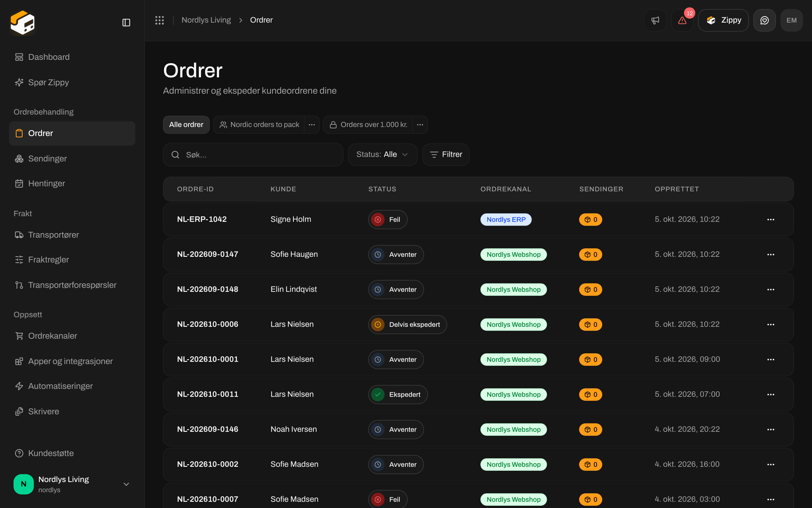812x508 pixels.
Task: Expand the Nordlys Living account switcher
Action: (72, 484)
